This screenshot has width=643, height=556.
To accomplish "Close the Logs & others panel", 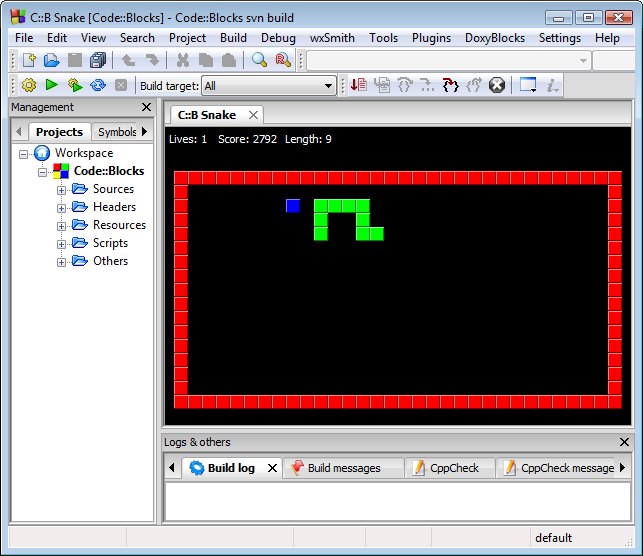I will pyautogui.click(x=625, y=442).
